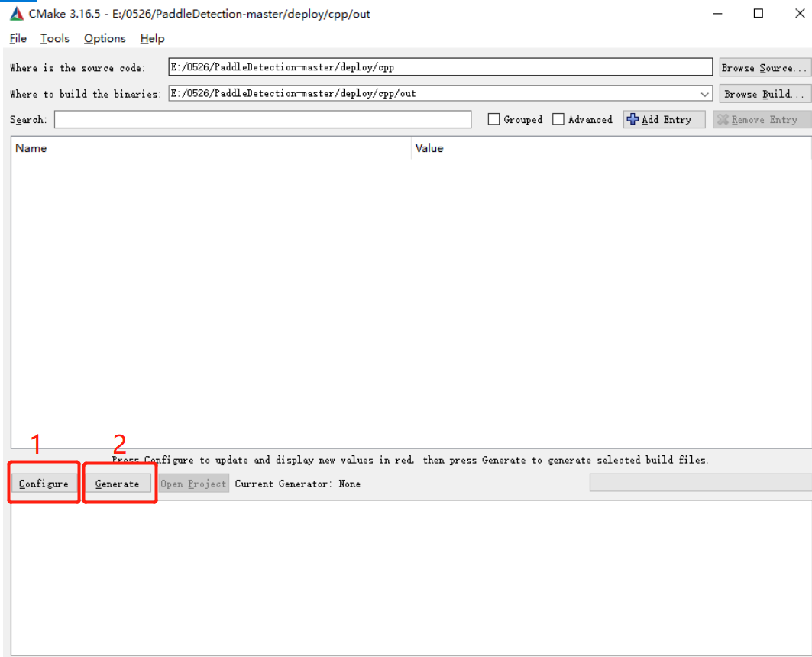The width and height of the screenshot is (812, 657).
Task: Click the Configure button
Action: point(44,484)
